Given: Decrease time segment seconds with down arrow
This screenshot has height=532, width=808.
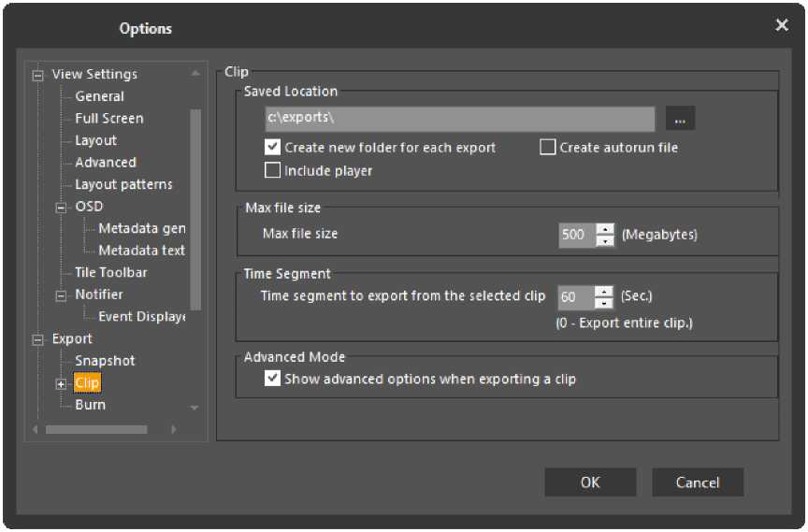Looking at the screenshot, I should pyautogui.click(x=603, y=303).
